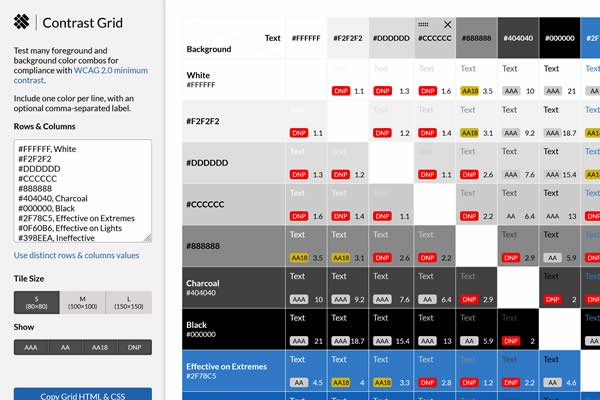Click Charcoal row's DNP 2.9 tile
600x400 pixels.
coord(476,288)
